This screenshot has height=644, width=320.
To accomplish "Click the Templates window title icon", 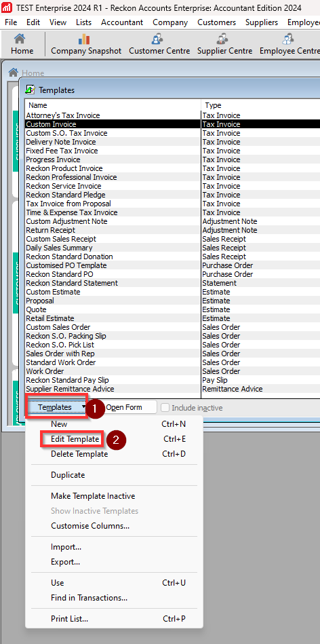I will (31, 90).
